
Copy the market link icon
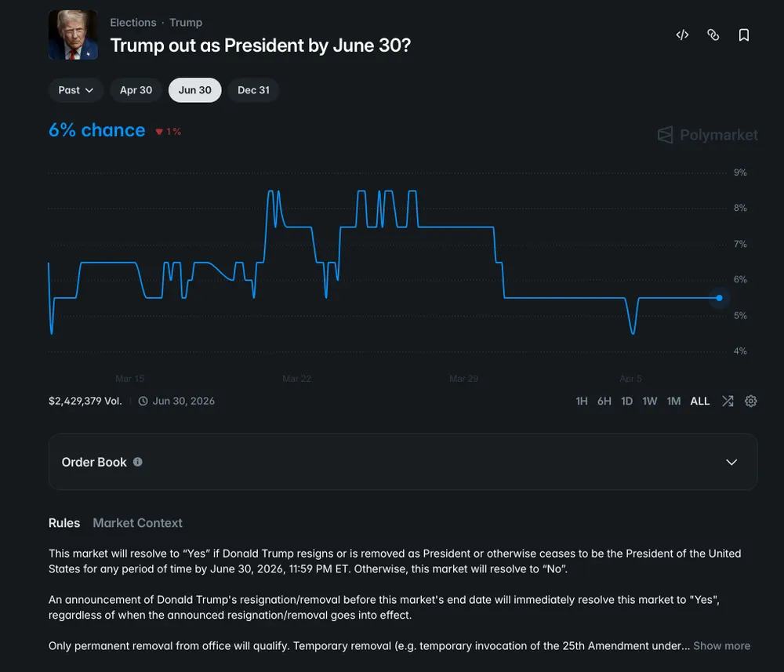[713, 35]
